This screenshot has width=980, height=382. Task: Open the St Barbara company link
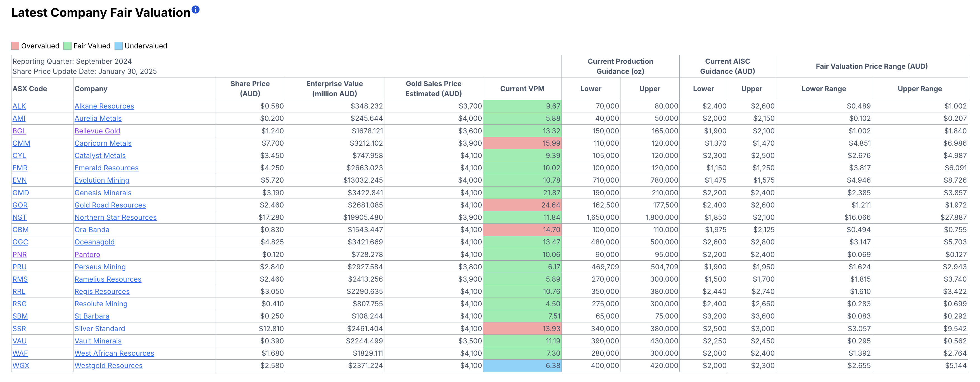(92, 316)
